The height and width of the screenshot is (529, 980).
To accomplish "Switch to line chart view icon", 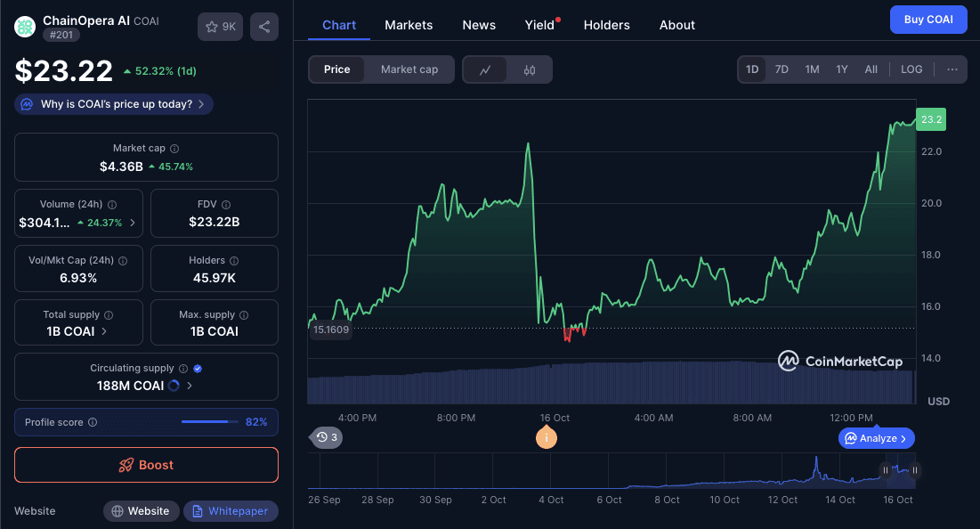I will [x=485, y=69].
